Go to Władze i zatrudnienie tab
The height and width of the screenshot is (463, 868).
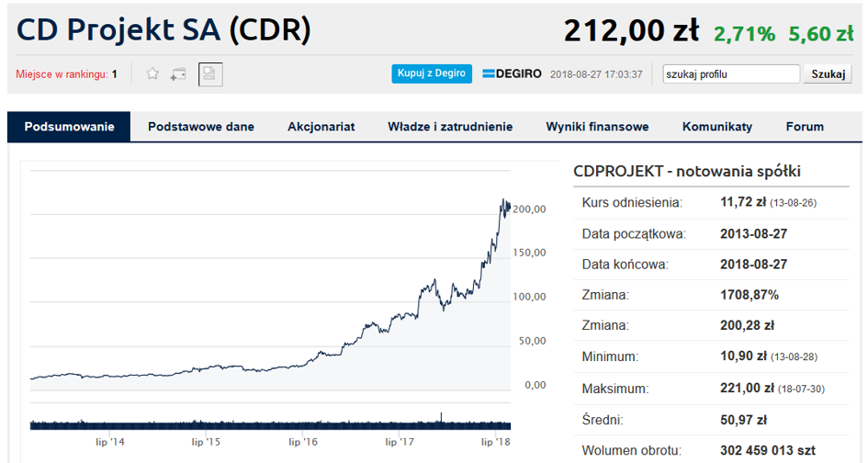450,127
